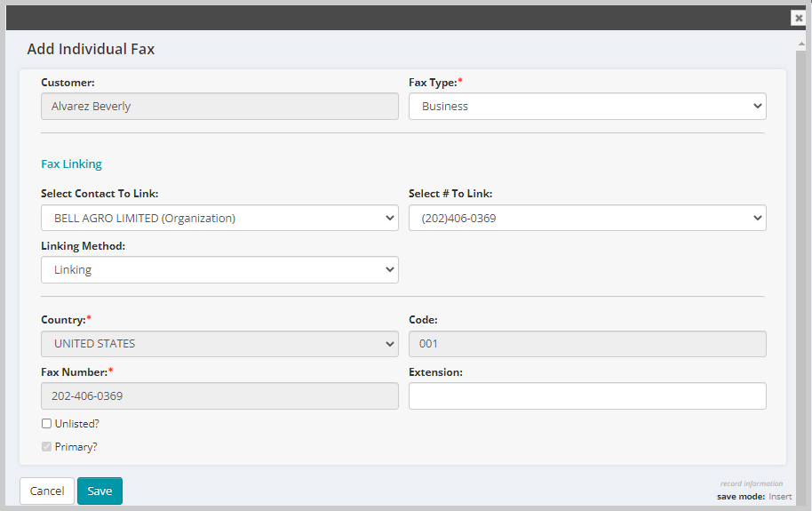Click the Customer field Alvarez Beverly

click(x=219, y=107)
